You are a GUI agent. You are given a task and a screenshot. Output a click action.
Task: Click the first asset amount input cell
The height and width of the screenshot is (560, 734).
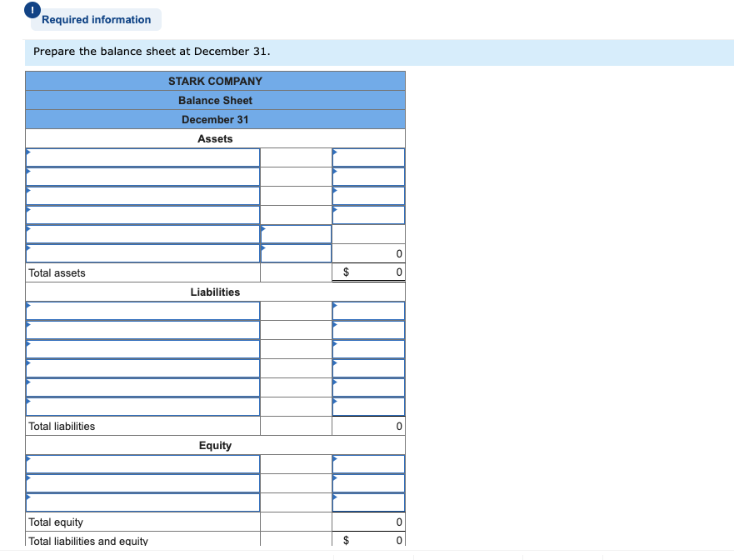[367, 157]
